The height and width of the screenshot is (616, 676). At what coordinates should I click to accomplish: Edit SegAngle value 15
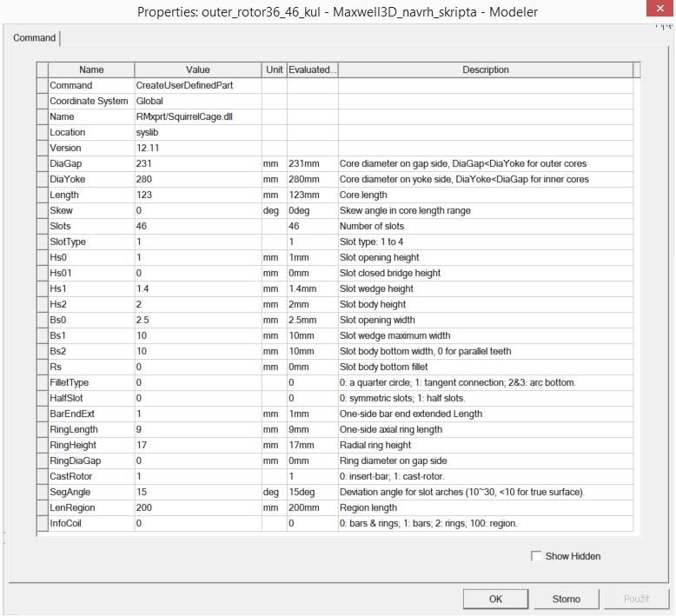click(x=198, y=493)
